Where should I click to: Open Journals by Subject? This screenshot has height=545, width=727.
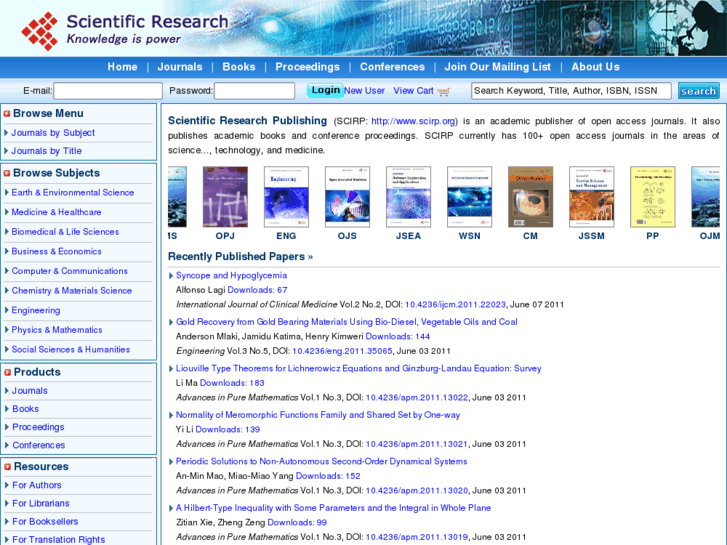[53, 133]
